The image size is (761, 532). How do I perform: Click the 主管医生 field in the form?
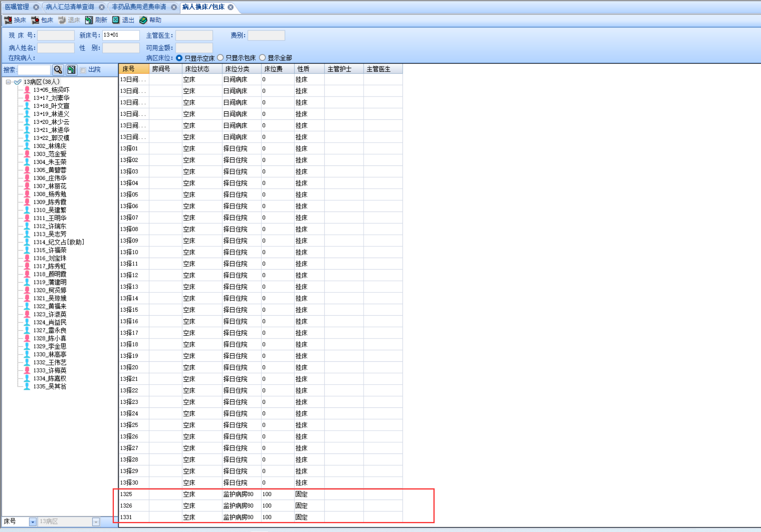[x=194, y=35]
